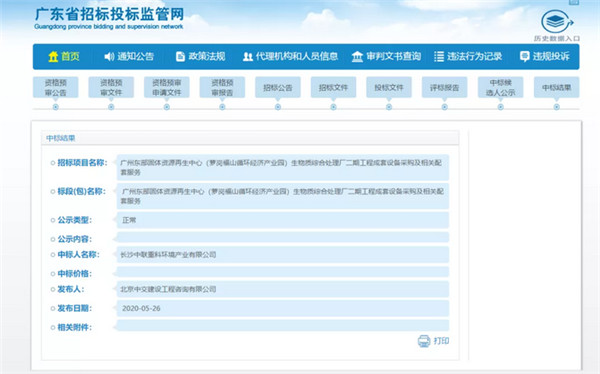The height and width of the screenshot is (374, 600).
Task: Click the 历史数据入口 label
Action: [557, 39]
